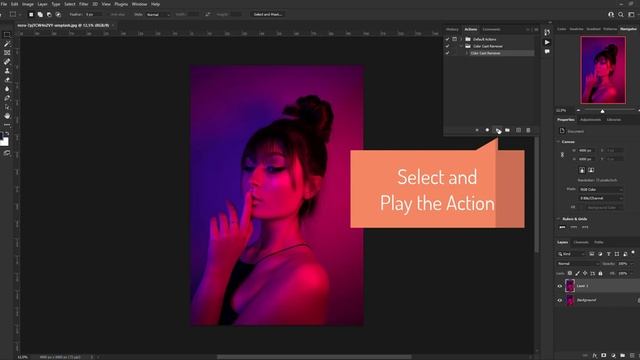Open the collapsed Actions play icon in dock

click(547, 42)
